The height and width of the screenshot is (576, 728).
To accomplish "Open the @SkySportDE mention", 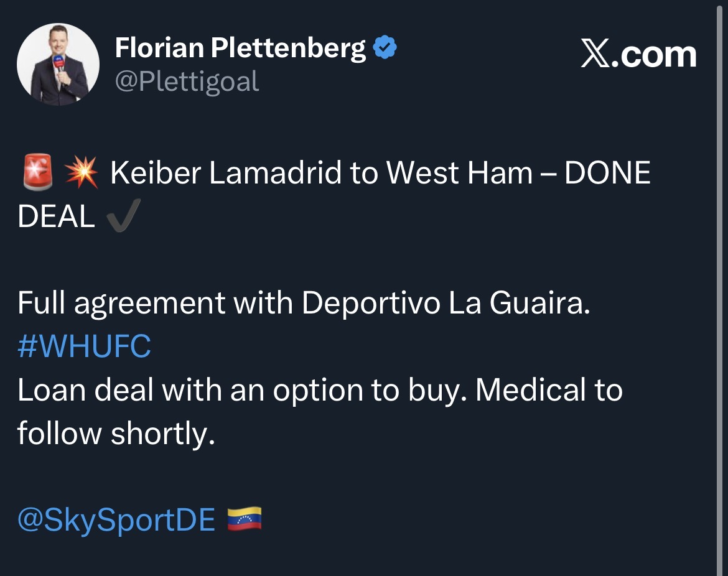I will coord(116,520).
